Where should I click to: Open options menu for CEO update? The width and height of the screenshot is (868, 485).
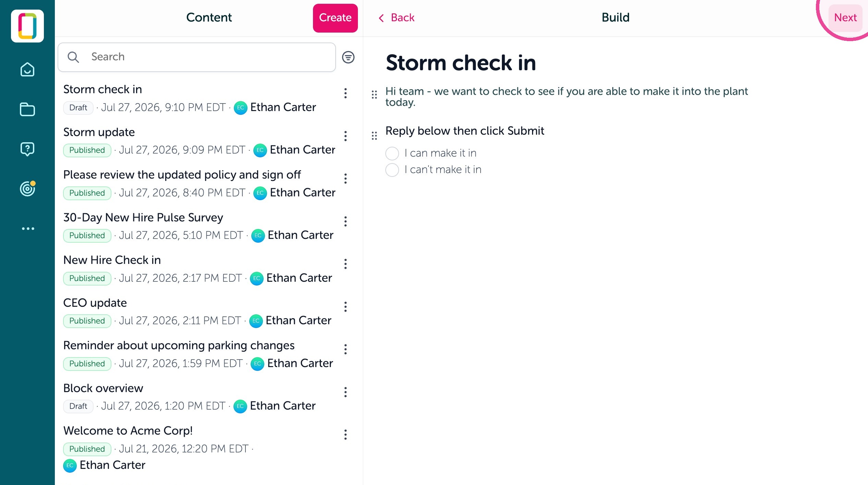click(345, 307)
